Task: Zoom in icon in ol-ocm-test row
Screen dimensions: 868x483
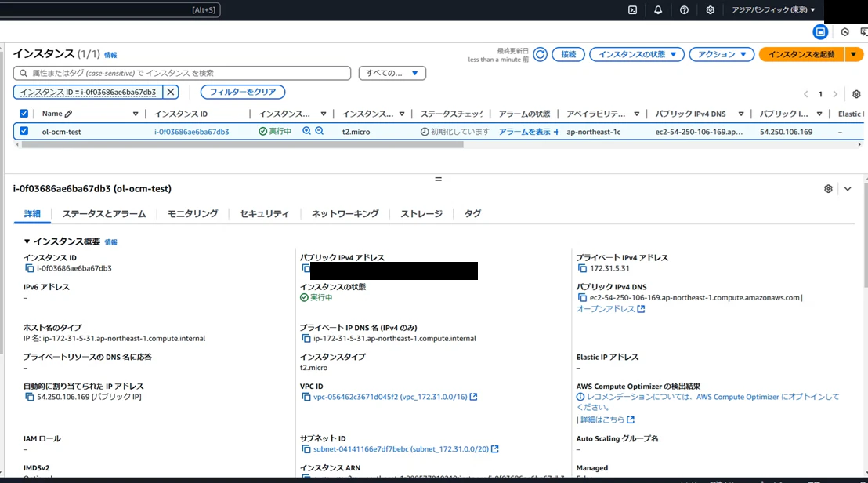Action: click(306, 131)
